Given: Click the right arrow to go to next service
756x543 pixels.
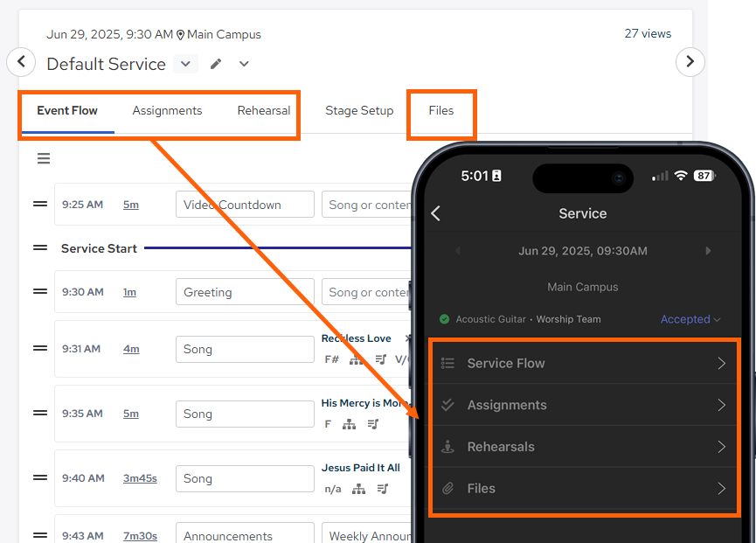Looking at the screenshot, I should 690,62.
